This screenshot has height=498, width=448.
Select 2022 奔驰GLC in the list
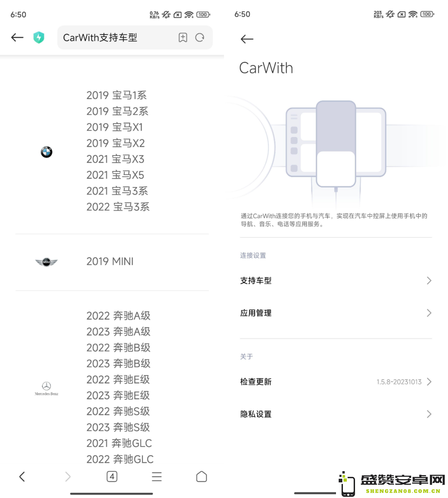[x=120, y=459]
